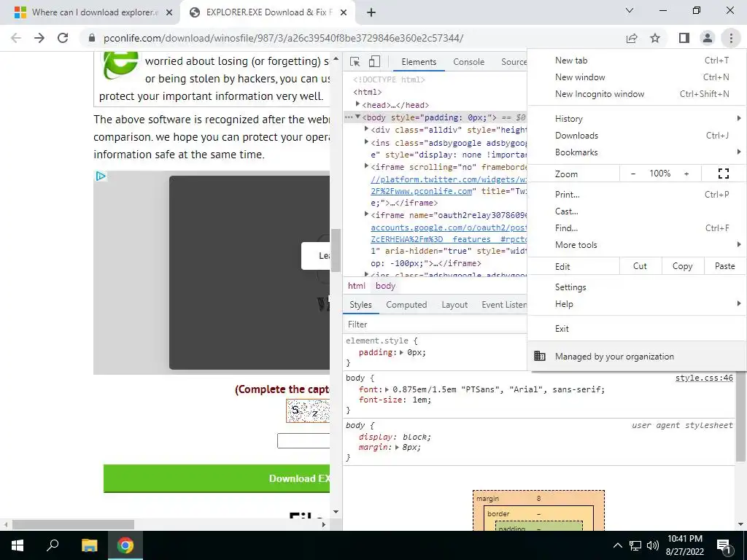Bookmark this page with the star icon
Viewport: 747px width, 560px height.
(655, 38)
